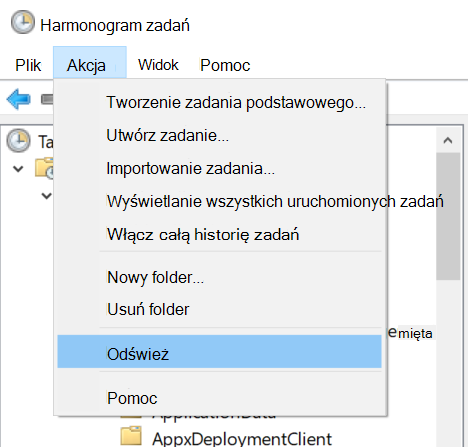Choose Włącz całą historię zadań

(x=219, y=234)
